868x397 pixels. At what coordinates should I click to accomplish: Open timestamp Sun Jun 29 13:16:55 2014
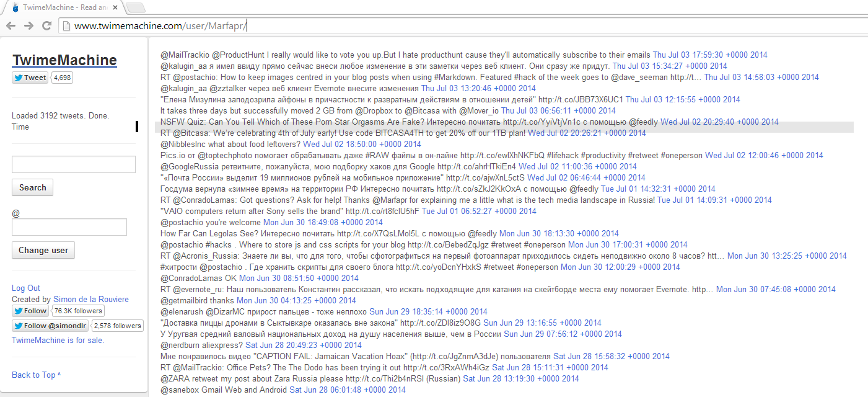coord(542,323)
